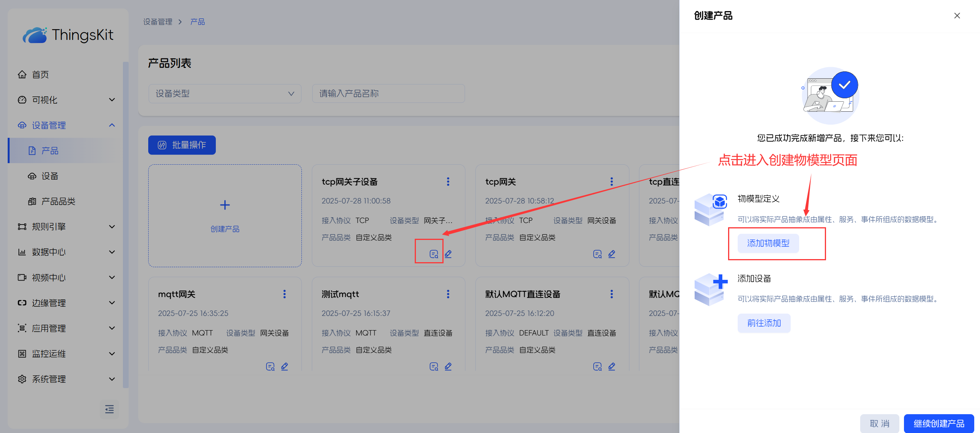Click the view details icon on tcp网关子设备 card

434,254
